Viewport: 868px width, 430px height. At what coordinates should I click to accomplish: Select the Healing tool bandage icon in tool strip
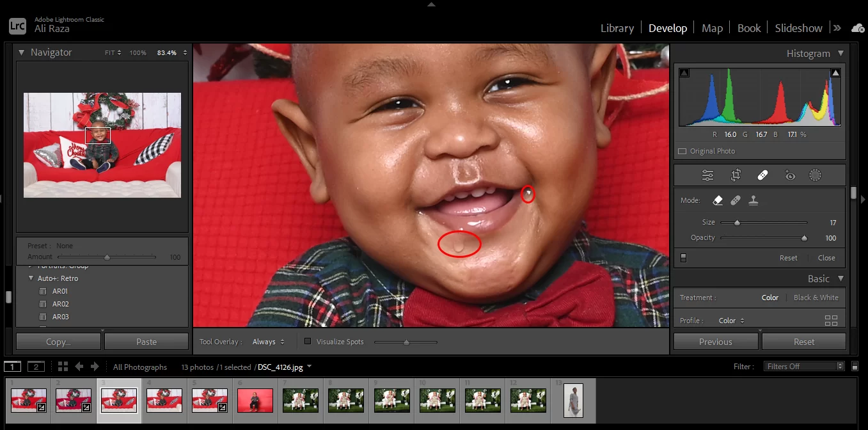[762, 175]
